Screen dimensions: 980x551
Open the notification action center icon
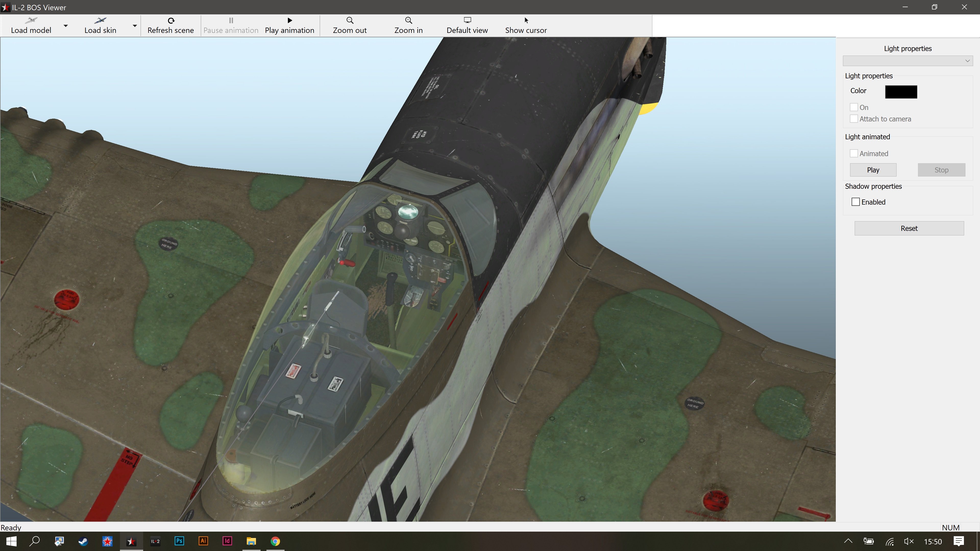tap(959, 541)
